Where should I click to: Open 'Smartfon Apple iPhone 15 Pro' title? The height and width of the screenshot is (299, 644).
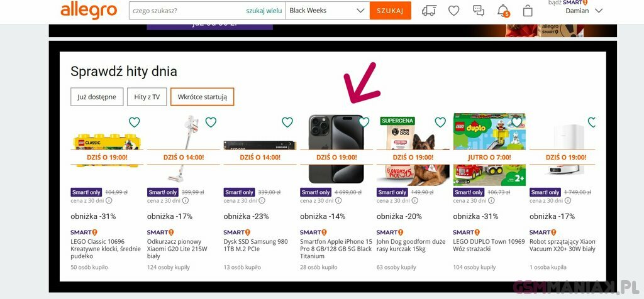coord(336,249)
